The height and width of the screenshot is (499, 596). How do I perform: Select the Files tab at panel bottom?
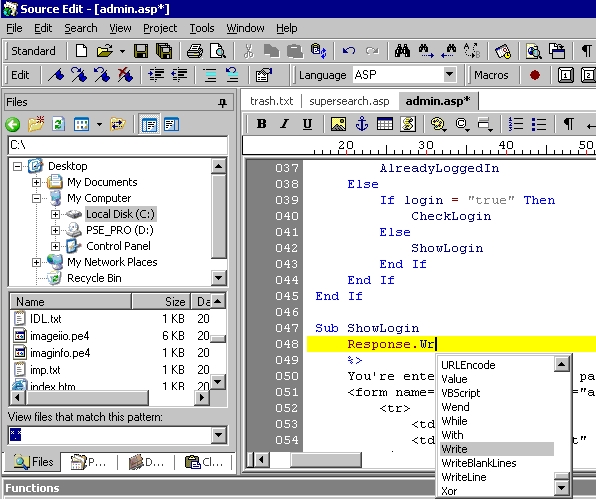(x=33, y=462)
